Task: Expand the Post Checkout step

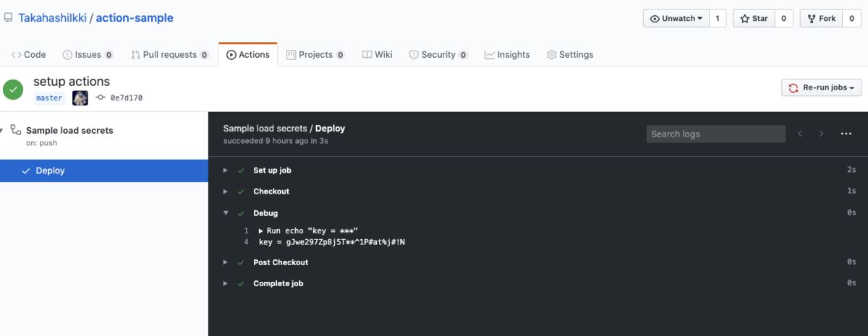Action: tap(226, 262)
